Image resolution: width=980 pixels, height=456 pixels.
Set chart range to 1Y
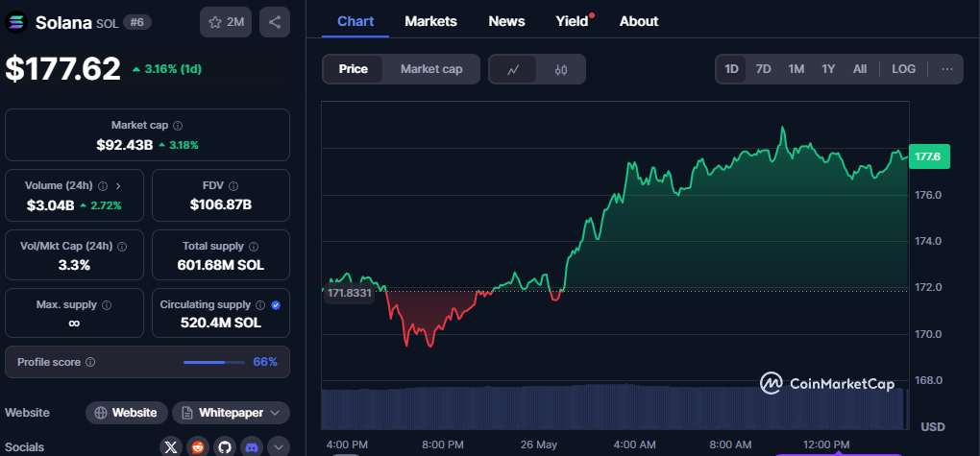pyautogui.click(x=828, y=69)
